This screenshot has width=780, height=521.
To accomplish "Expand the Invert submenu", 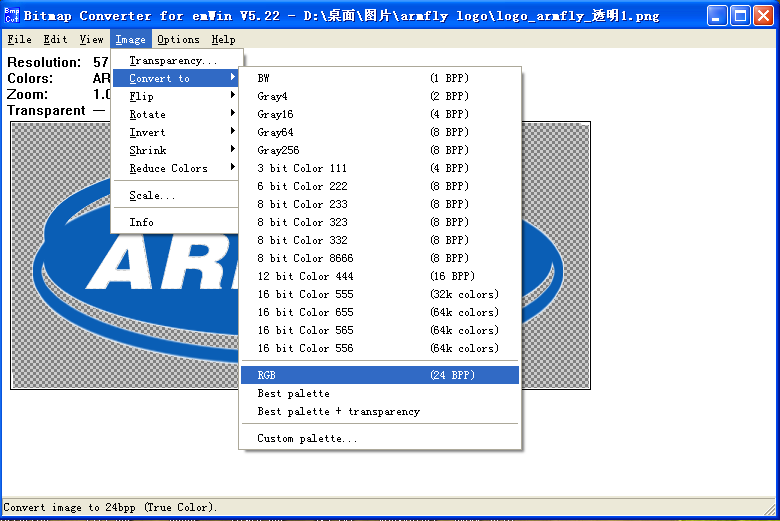I will (176, 132).
